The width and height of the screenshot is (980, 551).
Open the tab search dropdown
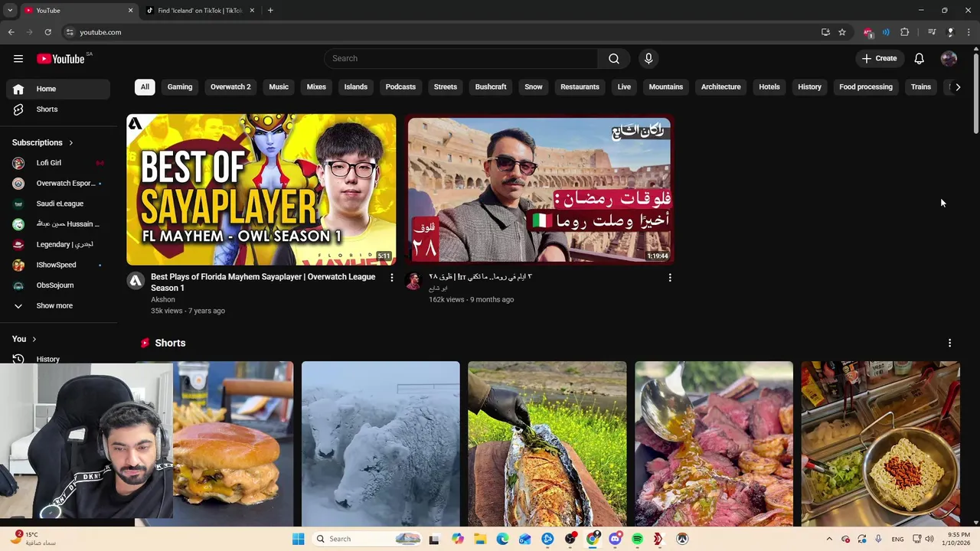point(10,11)
